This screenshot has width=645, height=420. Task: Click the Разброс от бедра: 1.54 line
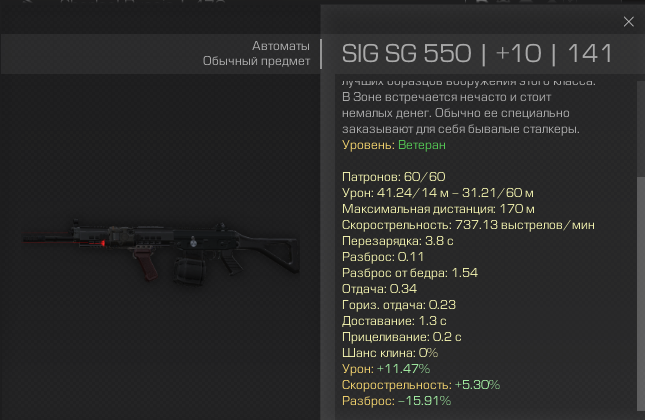pyautogui.click(x=410, y=273)
